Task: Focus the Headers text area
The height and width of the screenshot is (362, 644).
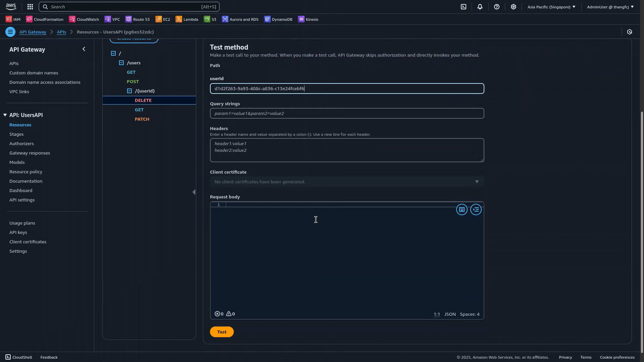Action: click(347, 150)
